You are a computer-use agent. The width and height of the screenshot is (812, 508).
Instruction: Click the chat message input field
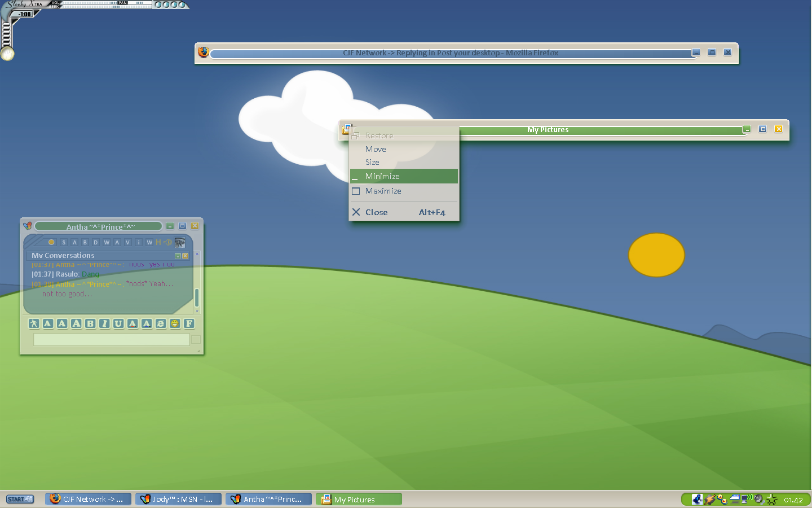(112, 339)
